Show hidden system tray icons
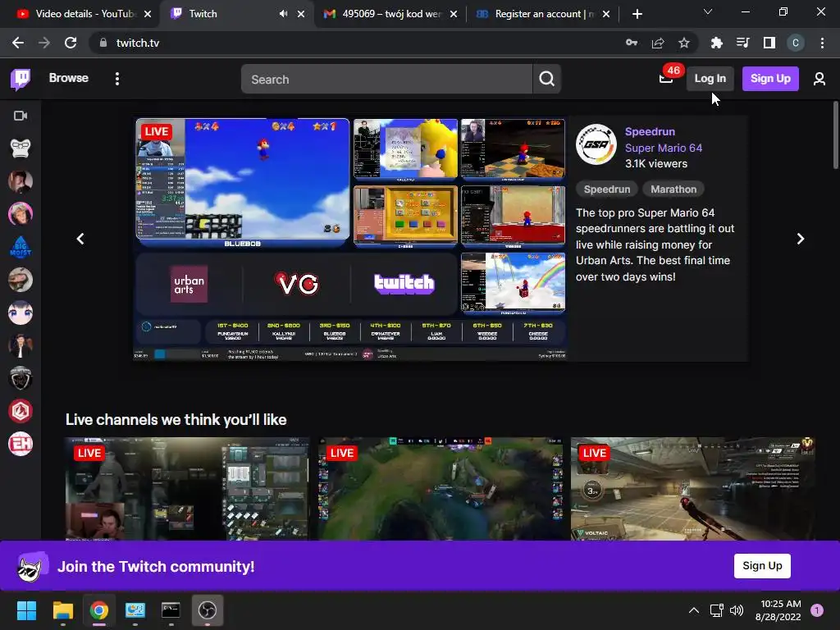 (693, 610)
